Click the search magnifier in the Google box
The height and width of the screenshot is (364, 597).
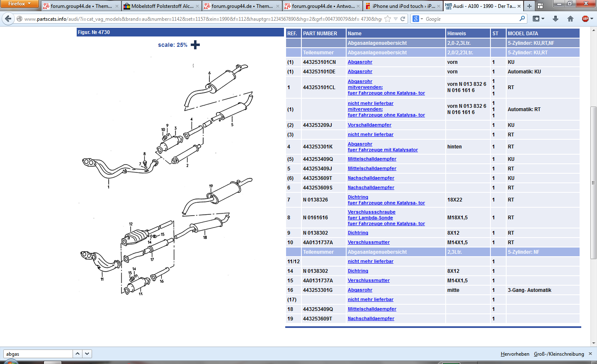pyautogui.click(x=522, y=19)
